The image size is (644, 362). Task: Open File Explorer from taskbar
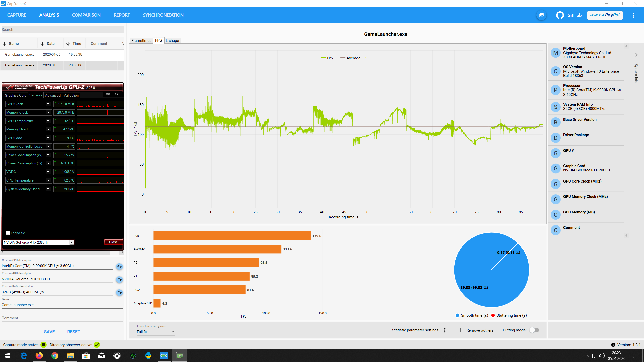[x=70, y=356]
